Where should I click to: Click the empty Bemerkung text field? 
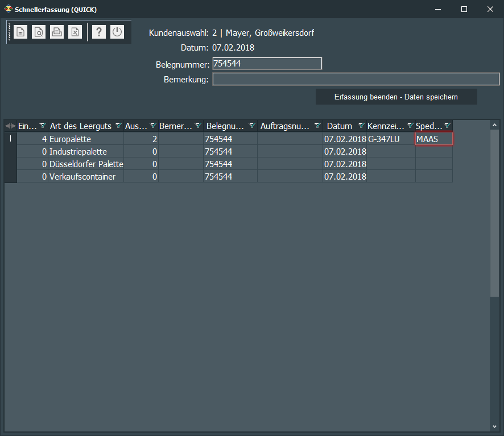click(356, 79)
